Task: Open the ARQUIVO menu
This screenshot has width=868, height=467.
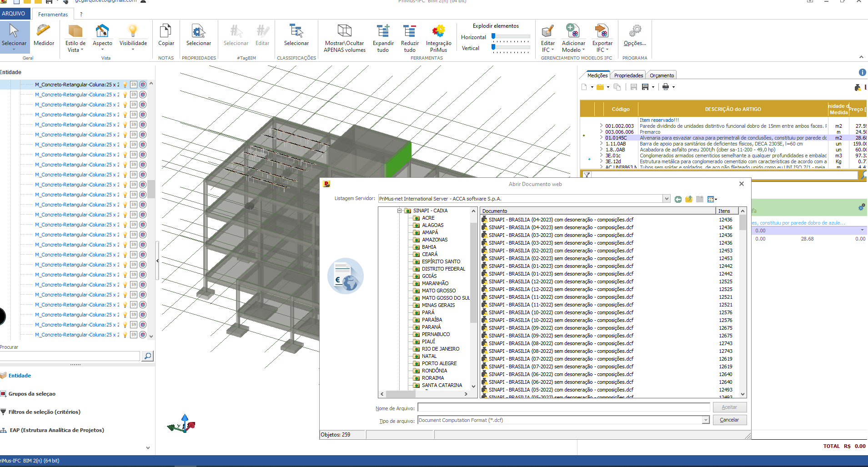Action: 14,14
